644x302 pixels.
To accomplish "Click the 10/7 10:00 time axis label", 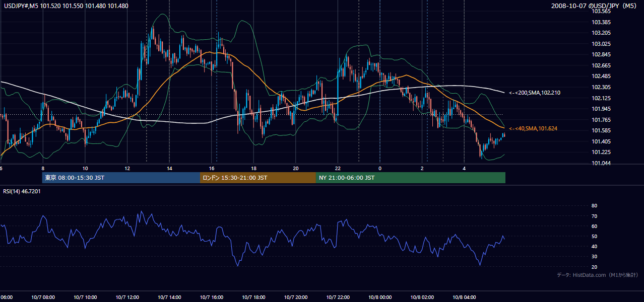I will (x=85, y=297).
